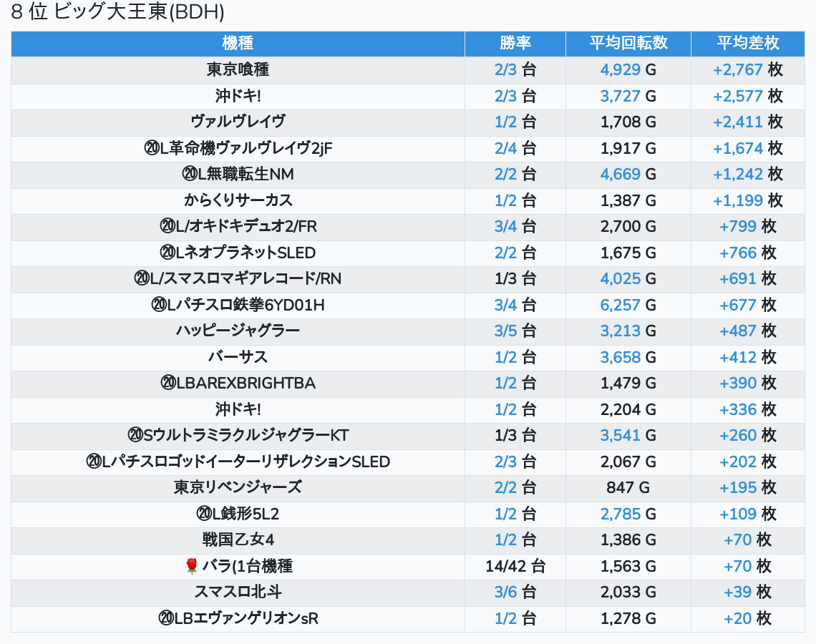The image size is (816, 644).
Task: Click the 3/5 win rate for ハッピージャグラー
Action: (x=505, y=331)
